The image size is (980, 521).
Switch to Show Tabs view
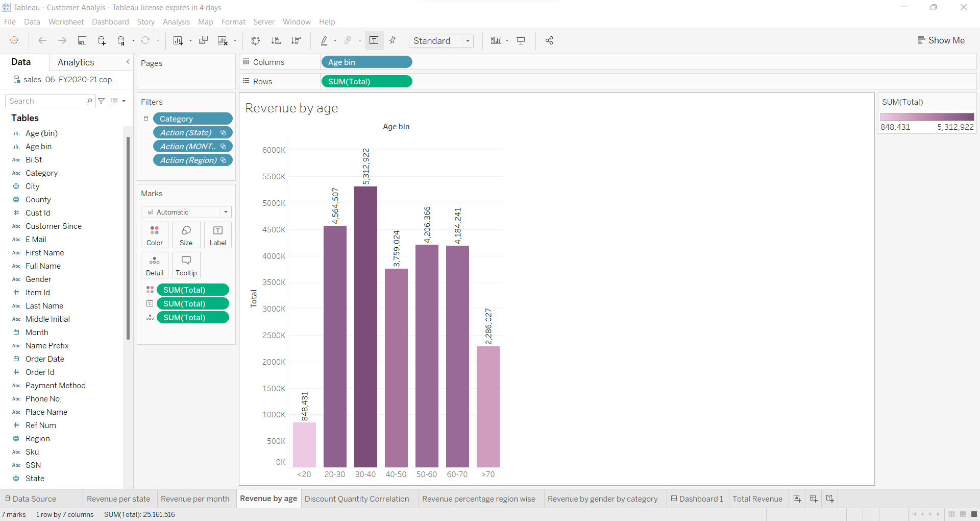click(x=974, y=514)
